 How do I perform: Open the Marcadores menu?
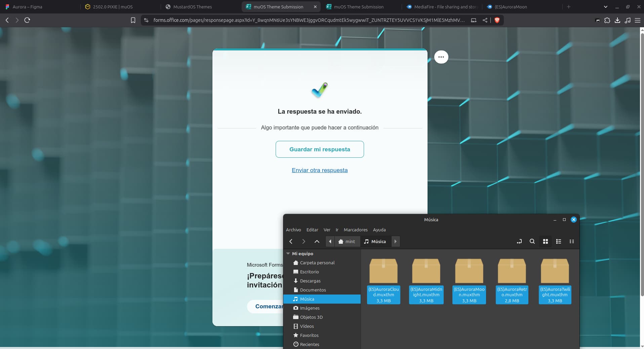point(356,230)
